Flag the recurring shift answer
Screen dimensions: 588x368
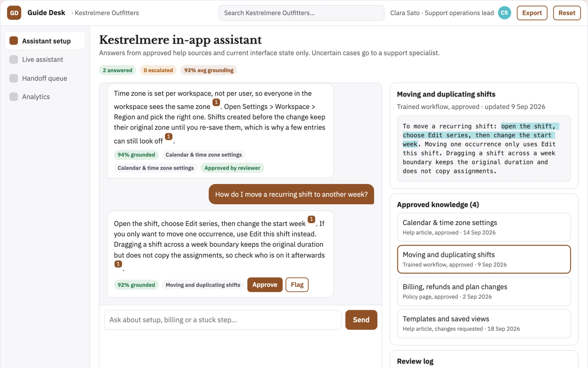pyautogui.click(x=297, y=284)
